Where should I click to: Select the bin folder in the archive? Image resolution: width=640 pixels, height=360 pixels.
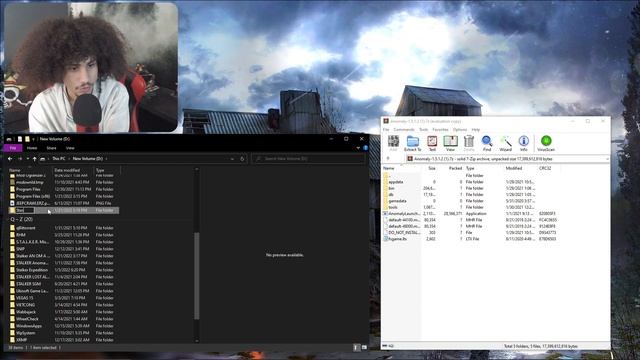pyautogui.click(x=391, y=188)
